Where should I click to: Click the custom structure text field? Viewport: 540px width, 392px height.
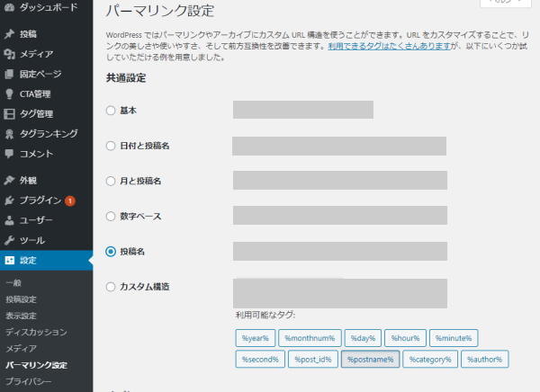pyautogui.click(x=340, y=292)
